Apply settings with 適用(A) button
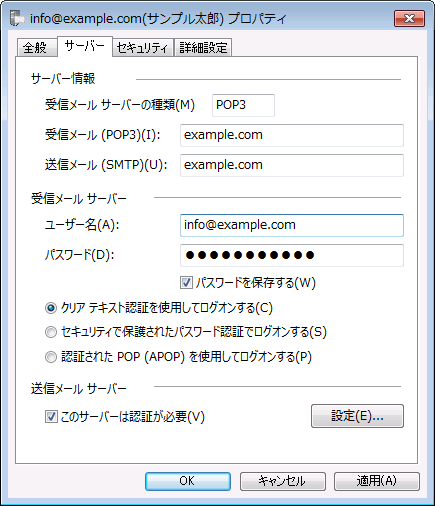Viewport: 435px width, 506px height. tap(377, 481)
